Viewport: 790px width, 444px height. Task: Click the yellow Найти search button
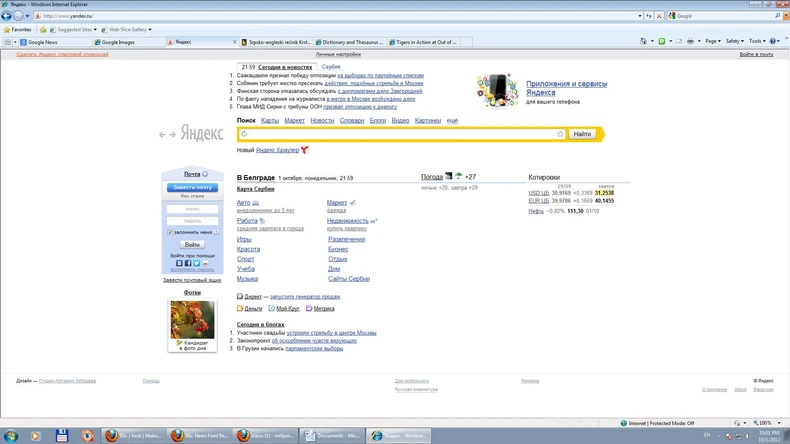pyautogui.click(x=582, y=133)
